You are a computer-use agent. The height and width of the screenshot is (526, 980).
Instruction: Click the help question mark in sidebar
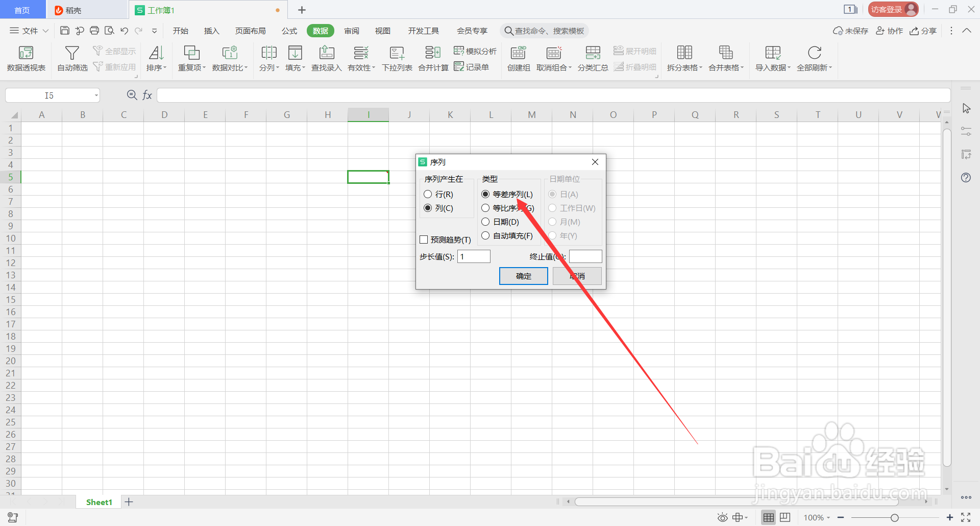966,178
